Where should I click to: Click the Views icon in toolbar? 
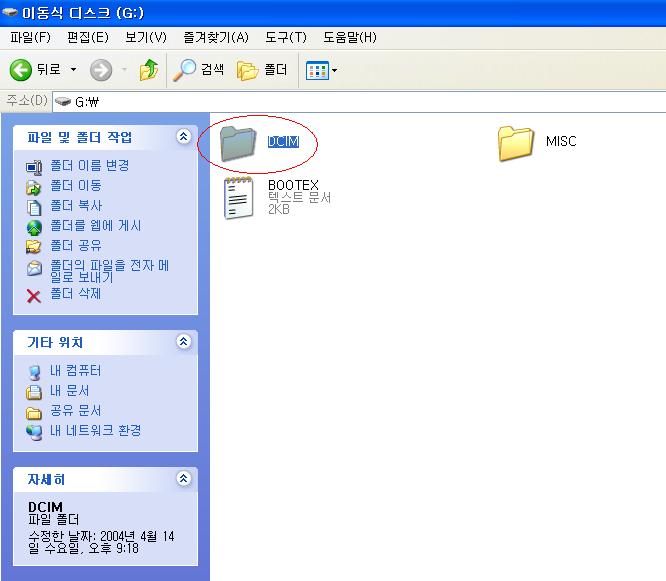click(317, 71)
